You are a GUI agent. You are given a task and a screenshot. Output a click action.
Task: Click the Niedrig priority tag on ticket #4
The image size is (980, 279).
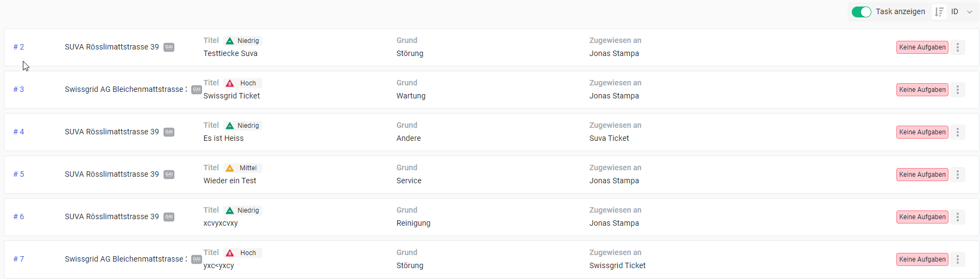(x=243, y=126)
